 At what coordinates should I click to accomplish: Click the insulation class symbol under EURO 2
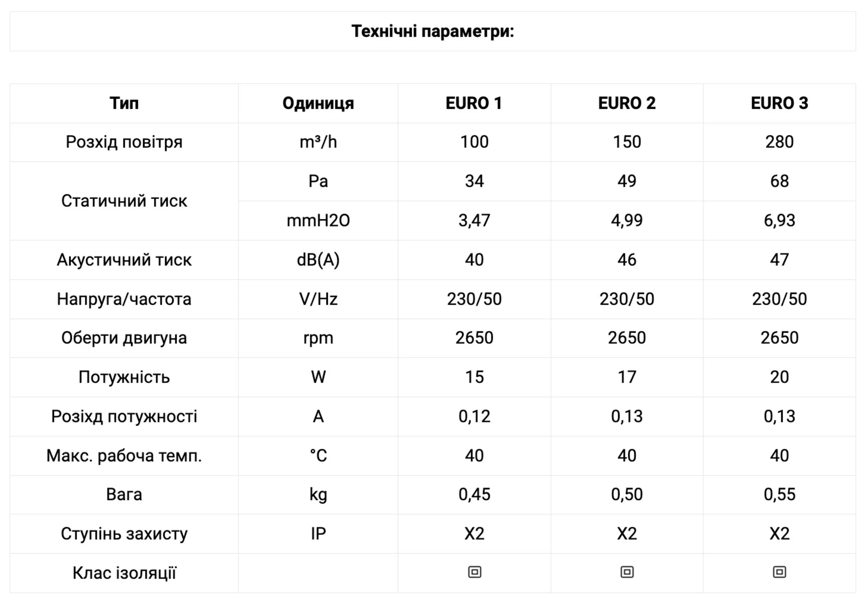[627, 572]
